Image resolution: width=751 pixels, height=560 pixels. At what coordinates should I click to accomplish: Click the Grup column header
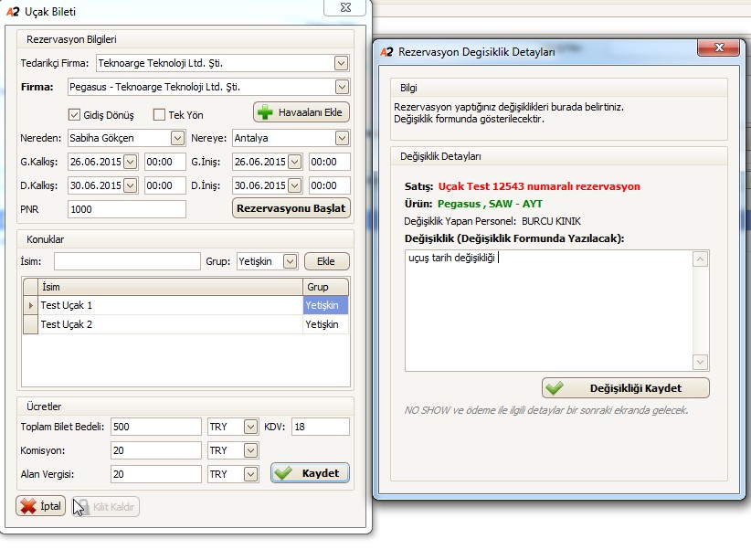tap(325, 287)
